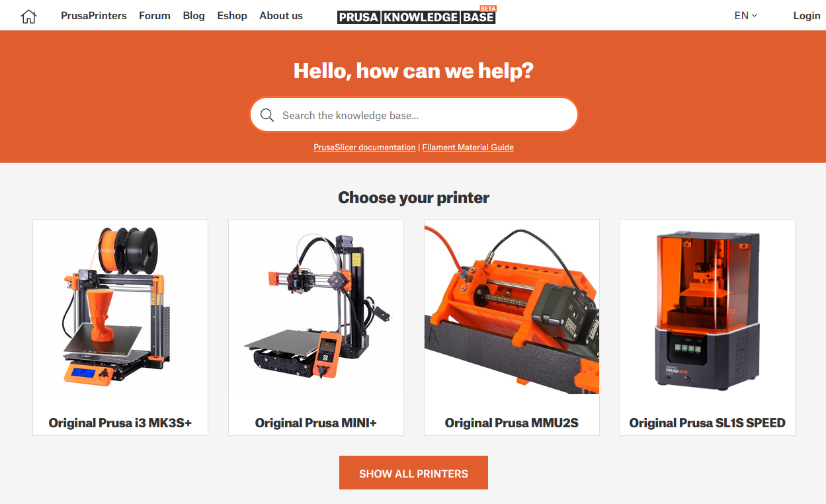Click the Login link

807,16
